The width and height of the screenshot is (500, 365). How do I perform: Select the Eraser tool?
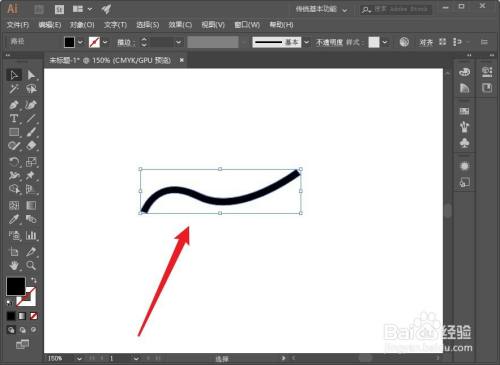pos(31,146)
